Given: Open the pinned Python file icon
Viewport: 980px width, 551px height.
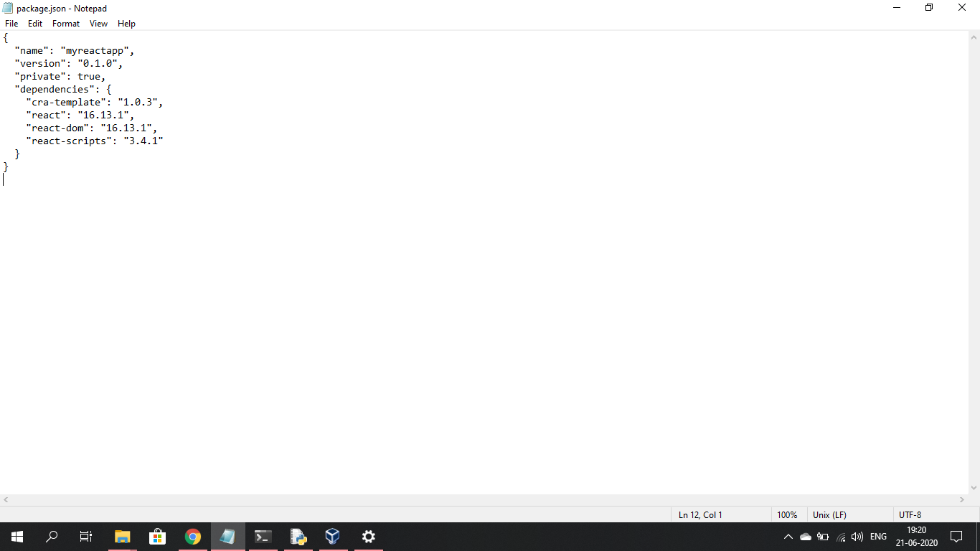Looking at the screenshot, I should click(297, 537).
